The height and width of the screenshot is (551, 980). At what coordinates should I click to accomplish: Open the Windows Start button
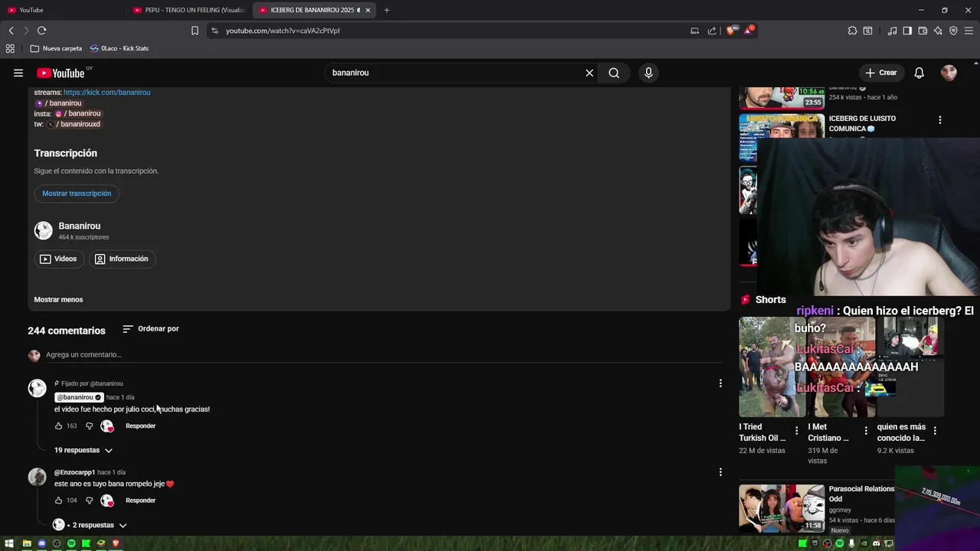[x=9, y=543]
